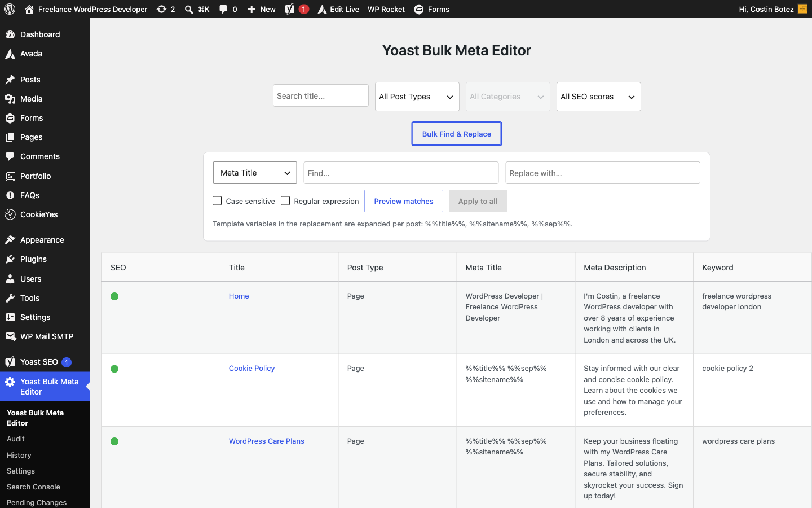Viewport: 812px width, 508px height.
Task: Enable the Case sensitive checkbox
Action: pyautogui.click(x=217, y=201)
